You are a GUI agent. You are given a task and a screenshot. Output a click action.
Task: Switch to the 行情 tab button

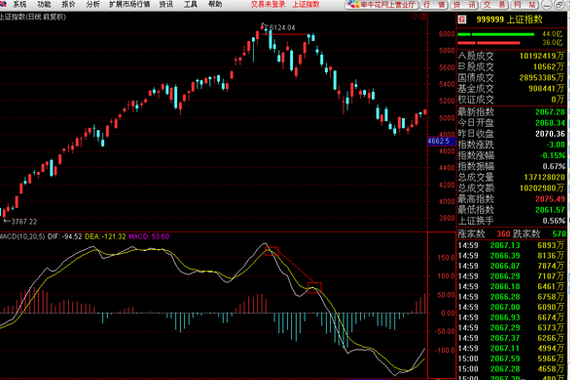click(434, 5)
